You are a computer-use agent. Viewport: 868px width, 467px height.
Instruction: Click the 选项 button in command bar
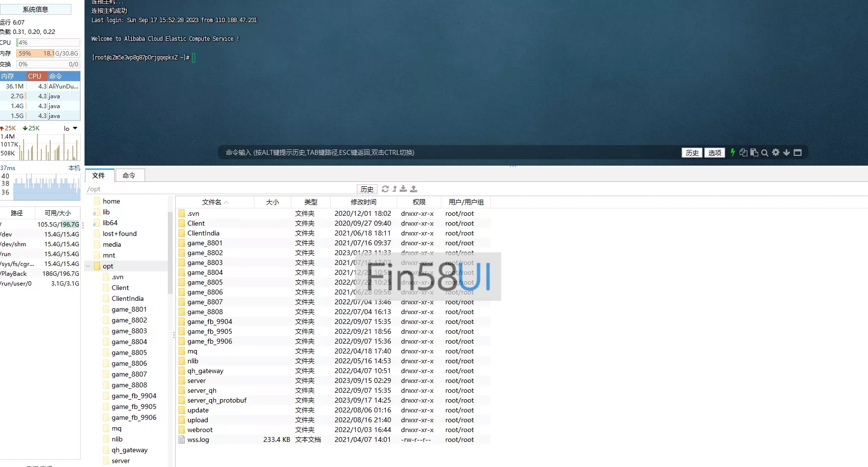(714, 152)
